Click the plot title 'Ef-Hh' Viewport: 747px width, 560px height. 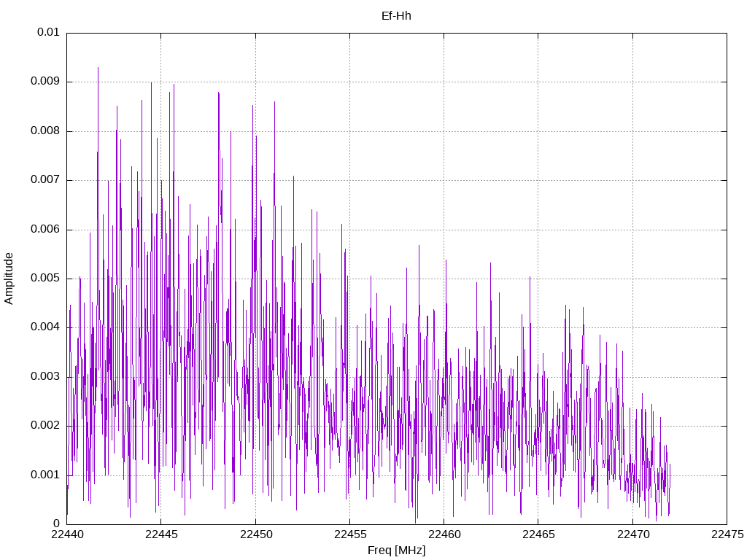396,16
